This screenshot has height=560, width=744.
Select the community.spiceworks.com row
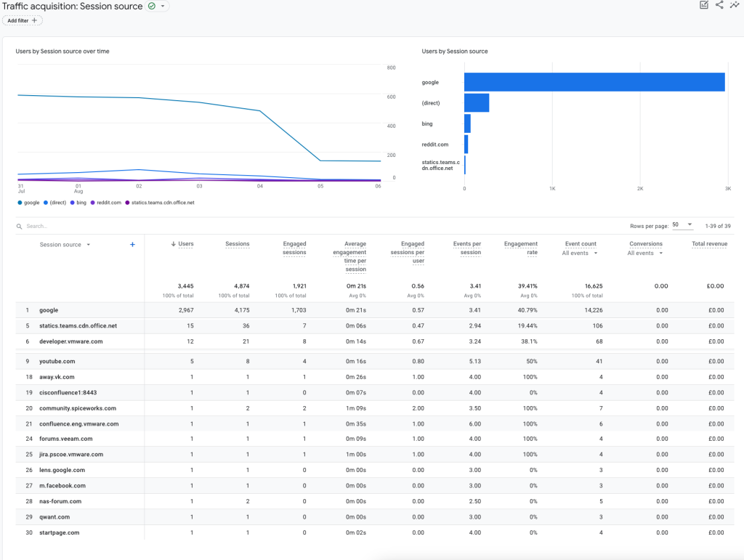coord(375,408)
